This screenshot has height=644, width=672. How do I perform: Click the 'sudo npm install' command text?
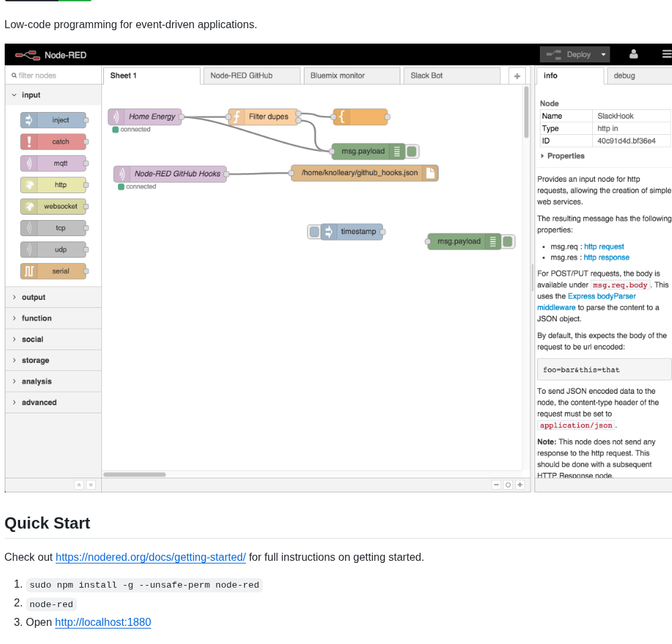(144, 585)
